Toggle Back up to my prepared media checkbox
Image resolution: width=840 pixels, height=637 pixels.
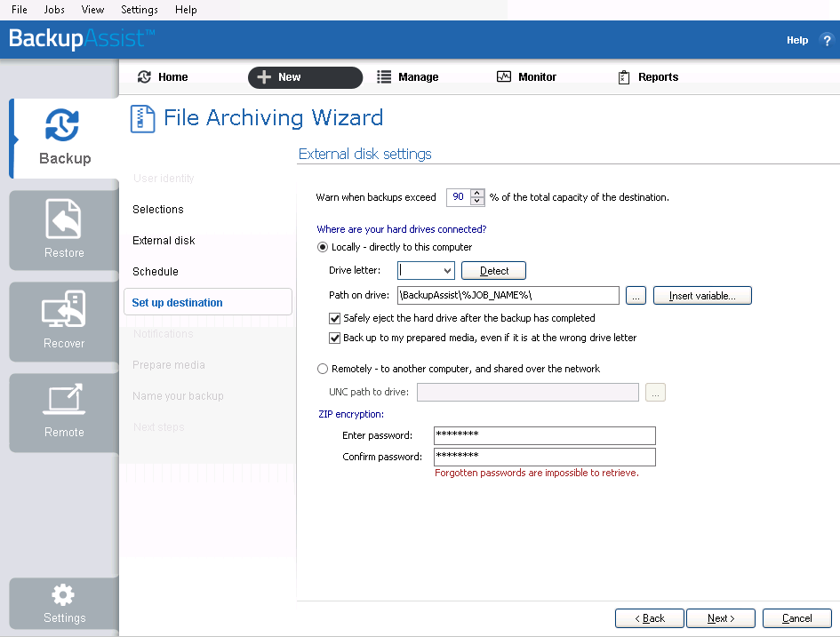[x=335, y=338]
